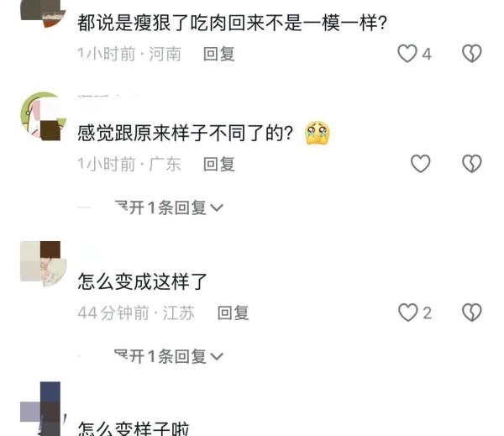
Task: Open the green cartoon avatar profile
Action: [44, 117]
